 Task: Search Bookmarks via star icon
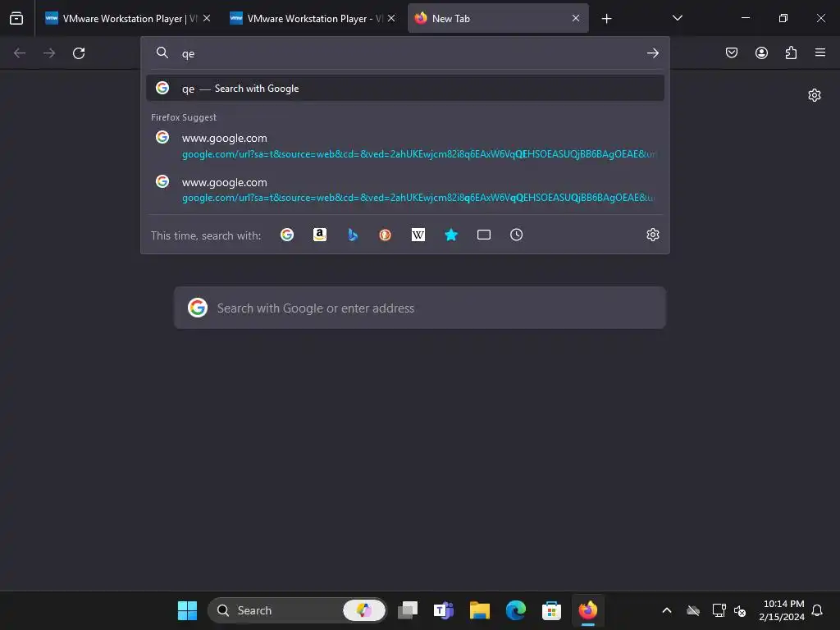click(x=451, y=235)
